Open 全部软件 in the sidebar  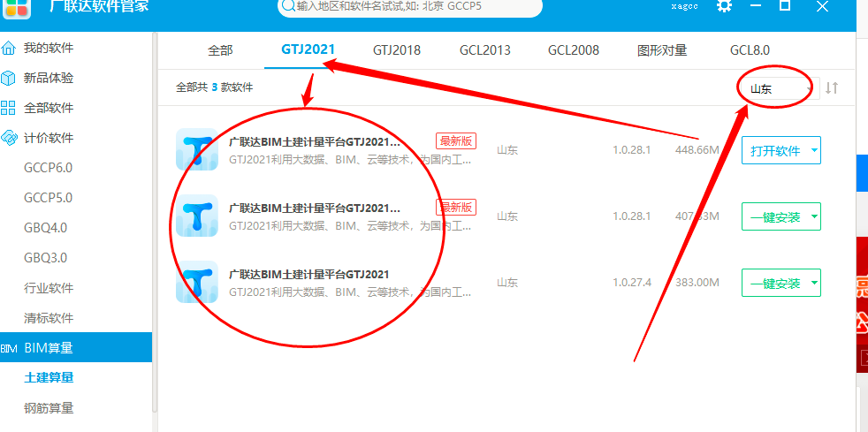(48, 108)
